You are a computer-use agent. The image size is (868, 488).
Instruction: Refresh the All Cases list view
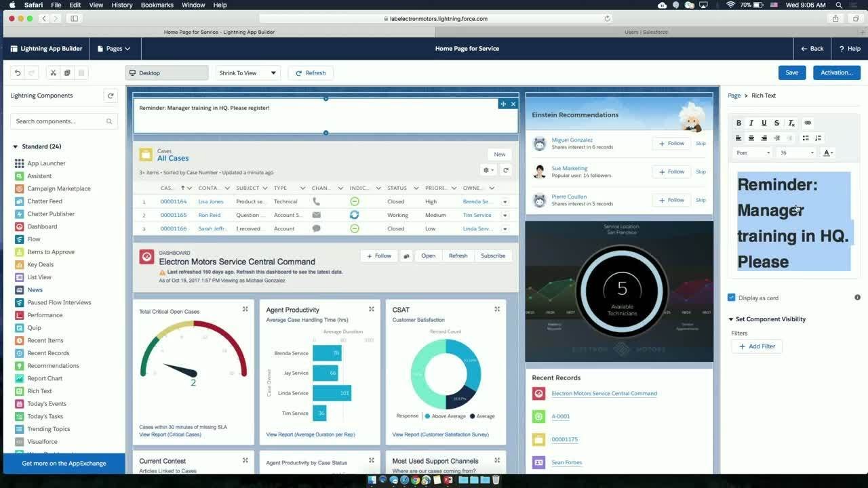pyautogui.click(x=506, y=170)
